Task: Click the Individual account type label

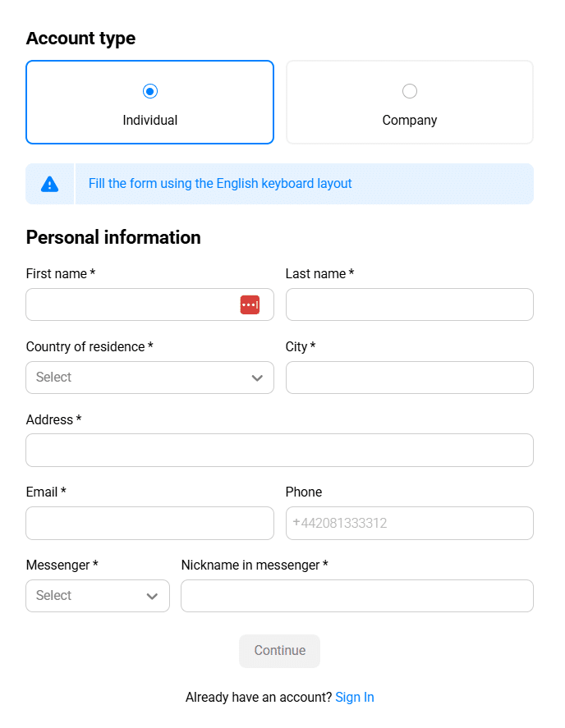Action: (150, 121)
